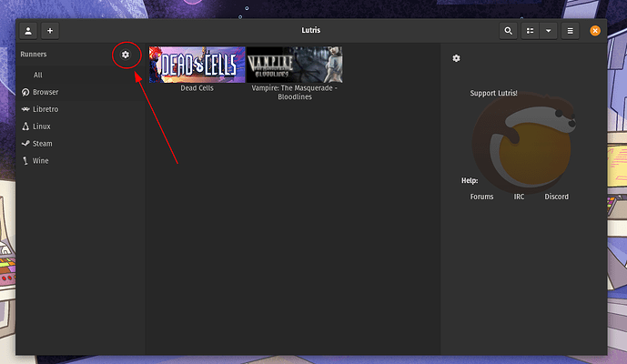The width and height of the screenshot is (627, 364).
Task: Expand the view options dropdown arrow
Action: (x=548, y=31)
